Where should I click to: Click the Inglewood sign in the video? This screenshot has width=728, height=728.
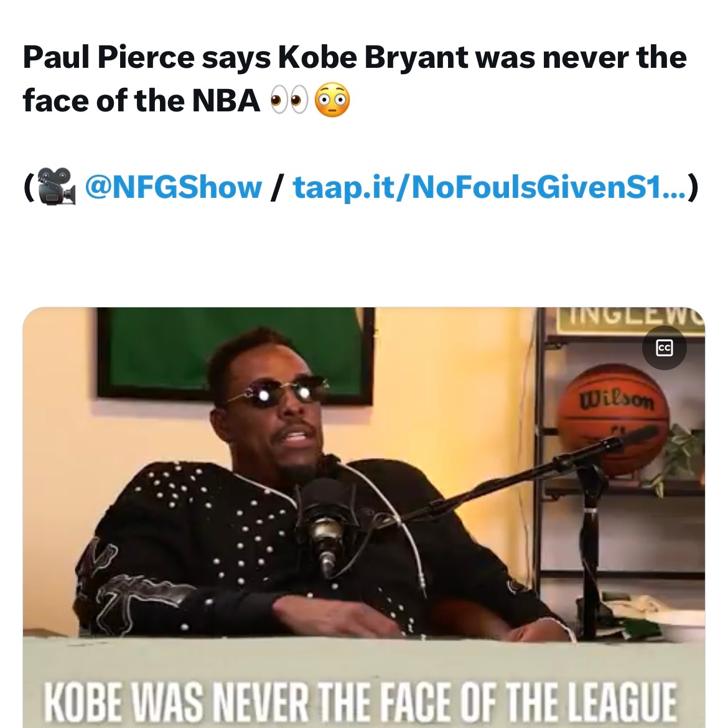click(632, 319)
